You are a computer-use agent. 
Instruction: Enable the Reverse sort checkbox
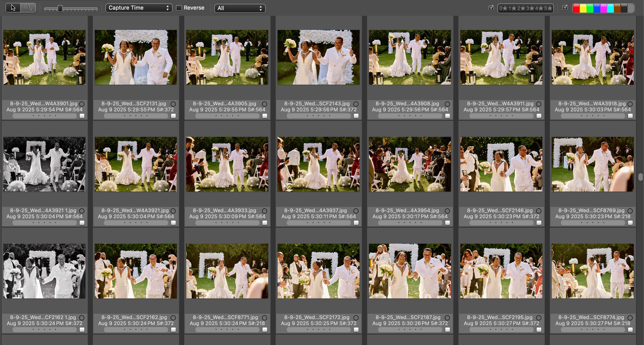tap(179, 8)
